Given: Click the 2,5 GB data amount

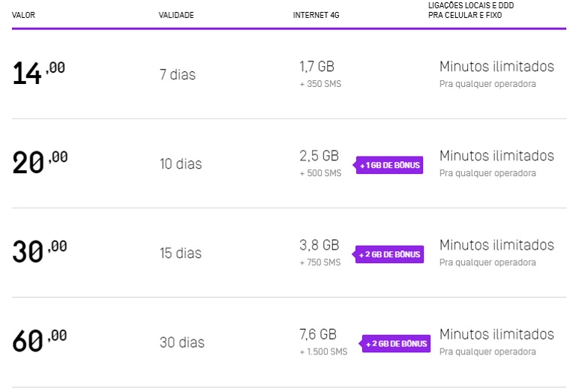Looking at the screenshot, I should (x=319, y=156).
